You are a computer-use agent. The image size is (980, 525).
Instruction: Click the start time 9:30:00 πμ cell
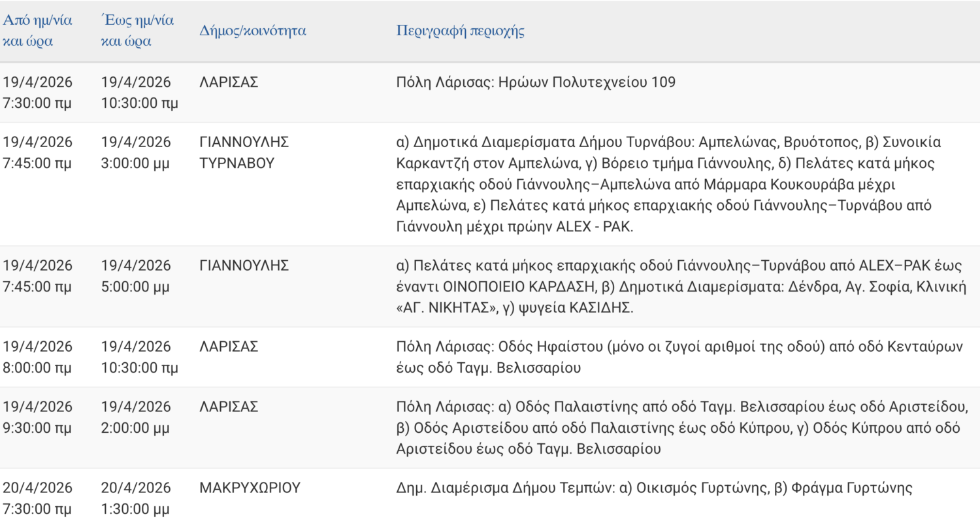pos(37,417)
